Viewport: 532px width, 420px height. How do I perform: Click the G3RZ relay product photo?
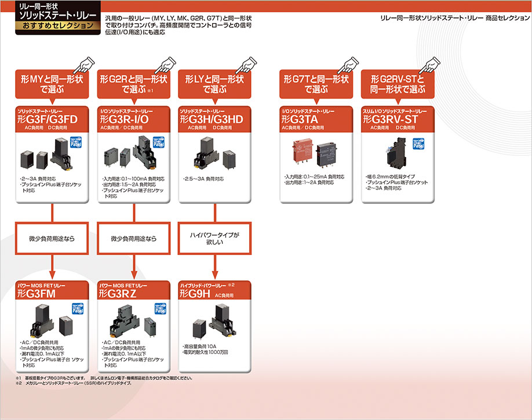click(x=133, y=321)
